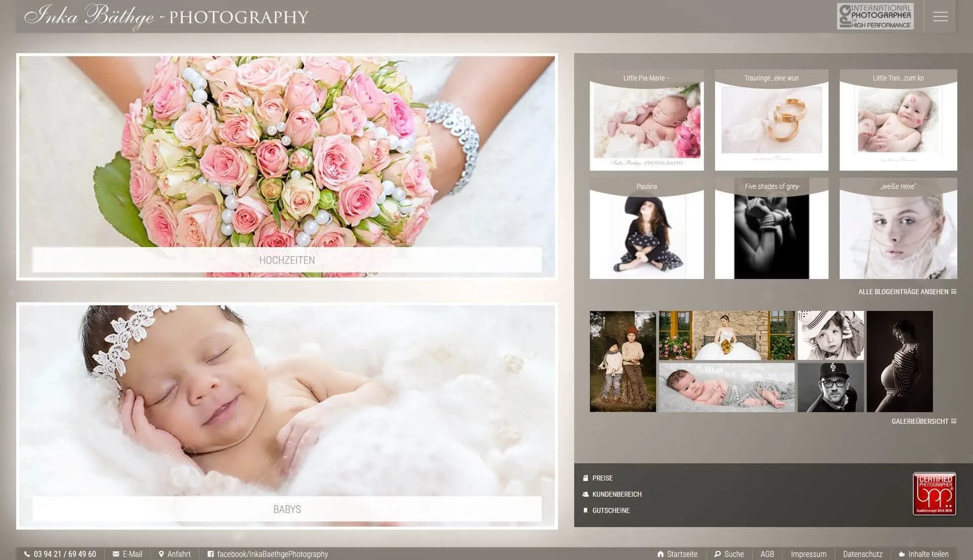Open the Impressum menu item

808,554
